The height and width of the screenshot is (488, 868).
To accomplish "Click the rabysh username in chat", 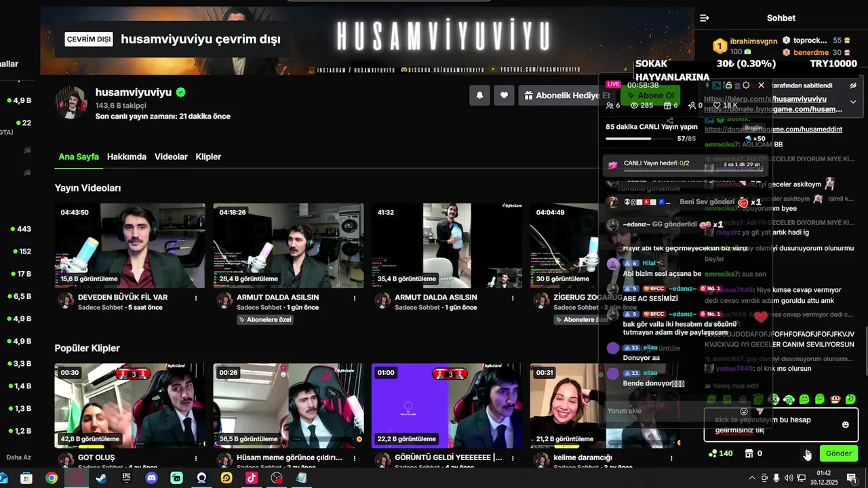I will pos(727,232).
